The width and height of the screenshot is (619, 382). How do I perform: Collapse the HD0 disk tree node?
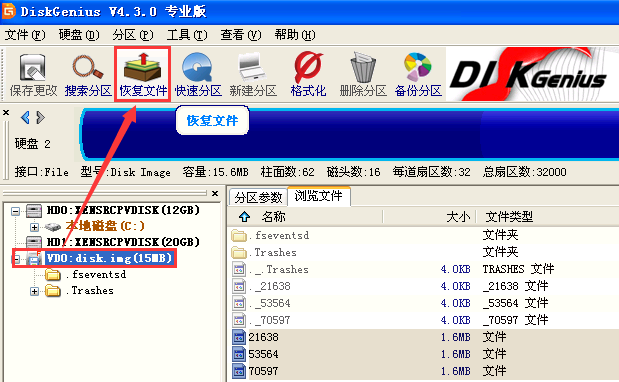tap(15, 211)
